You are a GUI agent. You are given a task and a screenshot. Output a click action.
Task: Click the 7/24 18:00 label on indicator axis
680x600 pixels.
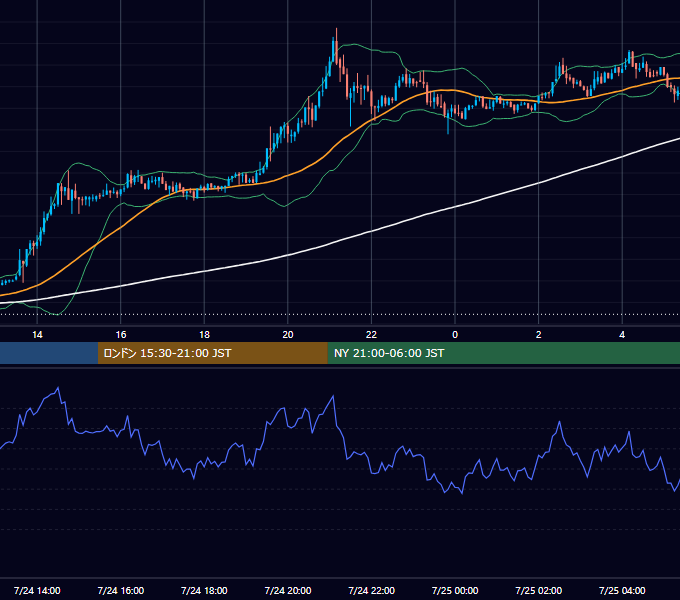pyautogui.click(x=204, y=590)
